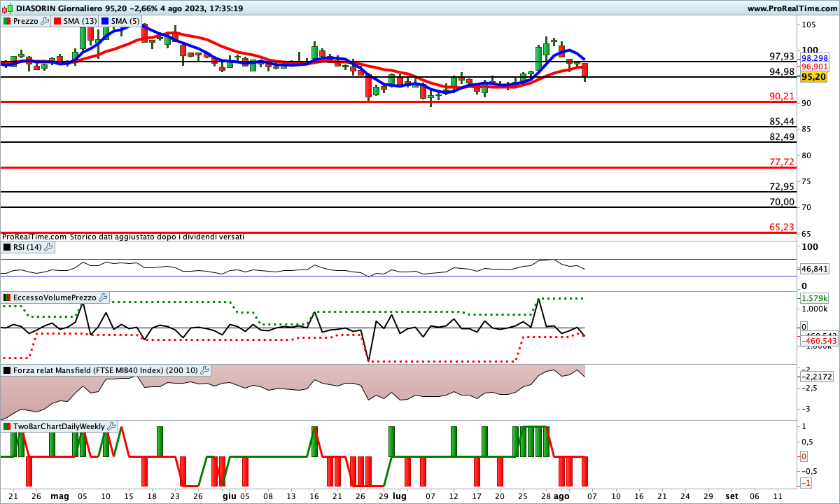Select the Forza relat Mansfield indicator label
The image size is (840, 504).
pyautogui.click(x=105, y=370)
